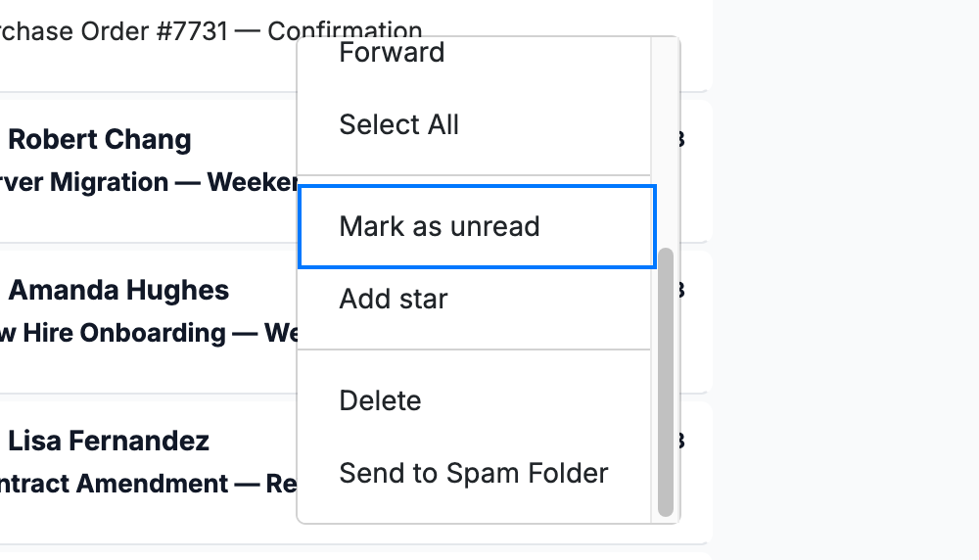Click the timestamp on Robert Chang's email row

point(682,139)
